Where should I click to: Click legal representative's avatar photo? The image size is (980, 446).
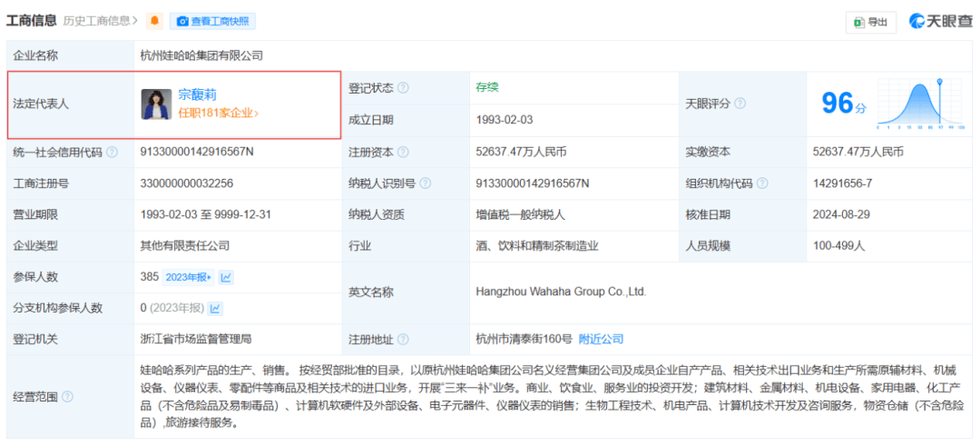pos(156,104)
